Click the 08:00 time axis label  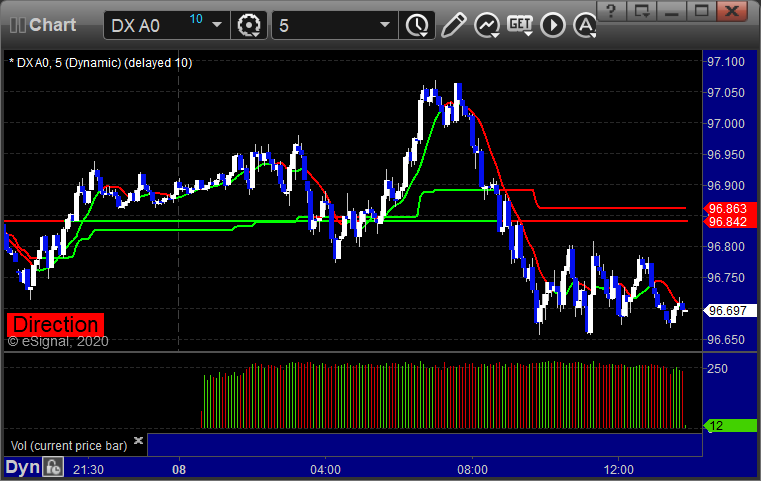pos(472,470)
